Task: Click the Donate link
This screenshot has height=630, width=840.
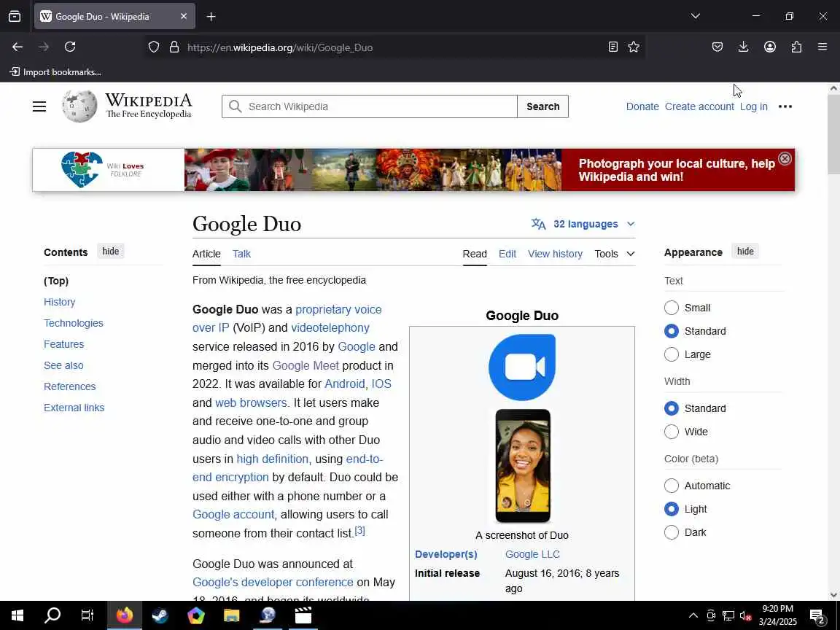Action: (642, 106)
